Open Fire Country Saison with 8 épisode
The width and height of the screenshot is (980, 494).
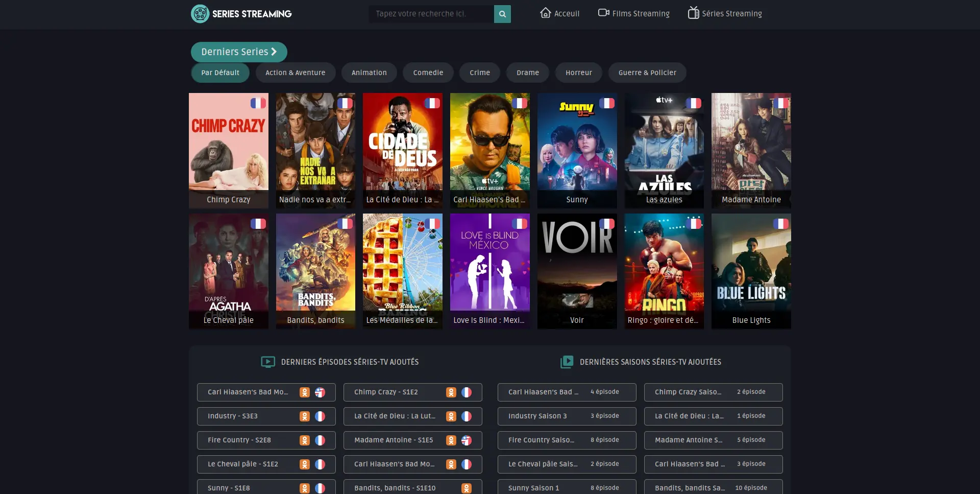[x=567, y=440]
